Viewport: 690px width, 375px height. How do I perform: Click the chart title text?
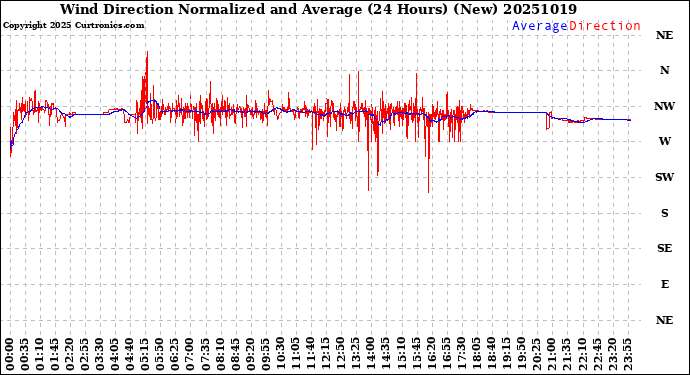[318, 9]
